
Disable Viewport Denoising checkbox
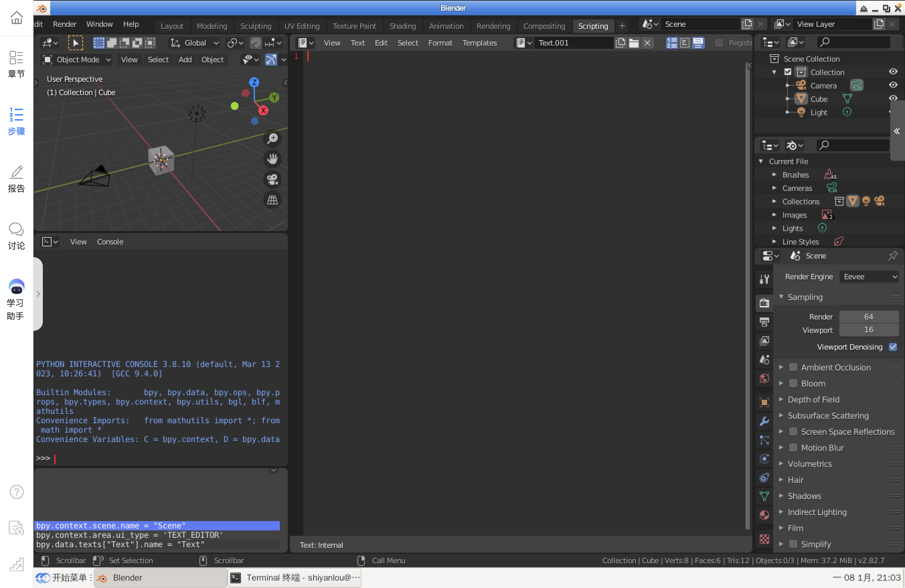(x=893, y=347)
